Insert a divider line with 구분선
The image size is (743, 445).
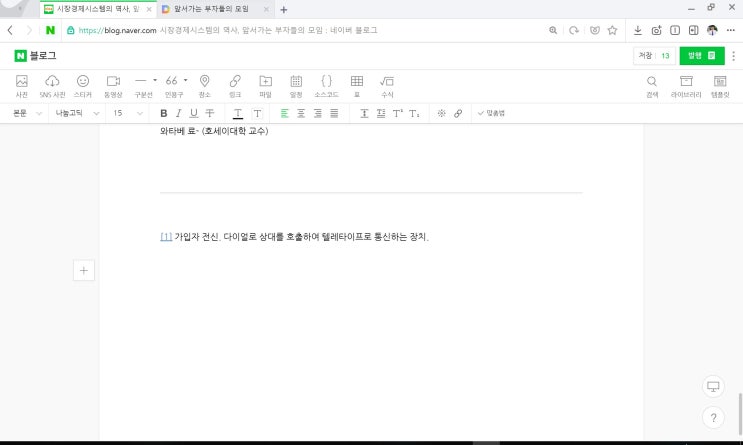(x=141, y=86)
